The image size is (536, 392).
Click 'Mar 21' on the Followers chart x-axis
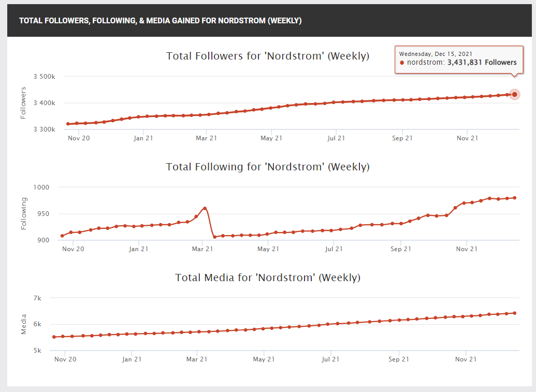(206, 138)
